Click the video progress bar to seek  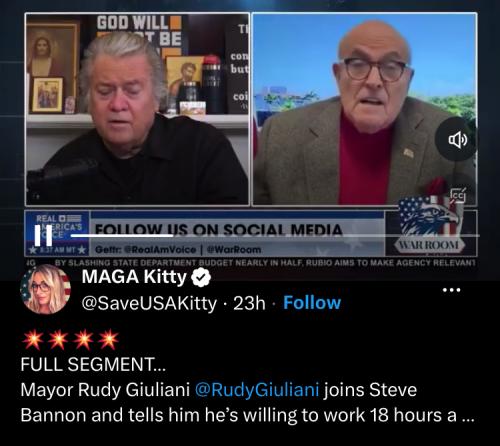[x=275, y=235]
